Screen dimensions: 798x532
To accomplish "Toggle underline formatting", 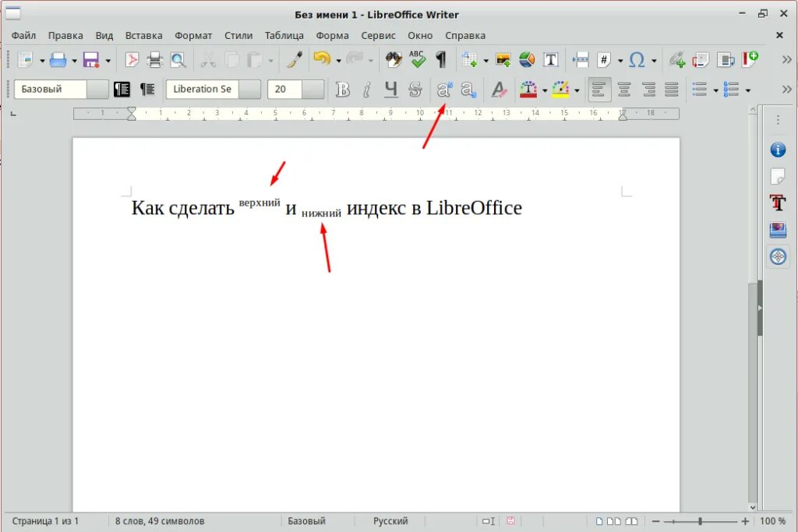I will tap(390, 90).
